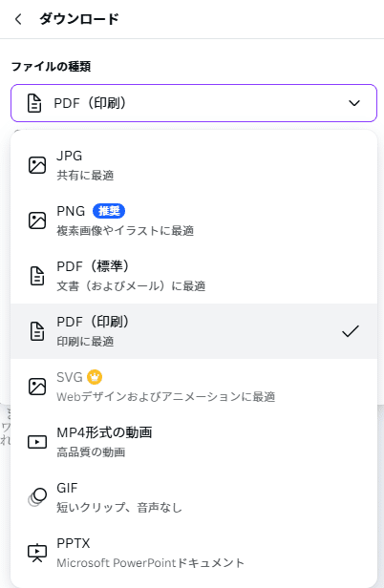Click the PNG image icon
This screenshot has width=384, height=588.
tap(37, 220)
